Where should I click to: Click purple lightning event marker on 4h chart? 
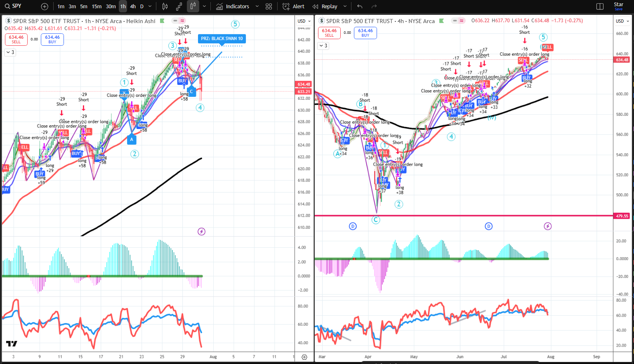[x=548, y=226]
